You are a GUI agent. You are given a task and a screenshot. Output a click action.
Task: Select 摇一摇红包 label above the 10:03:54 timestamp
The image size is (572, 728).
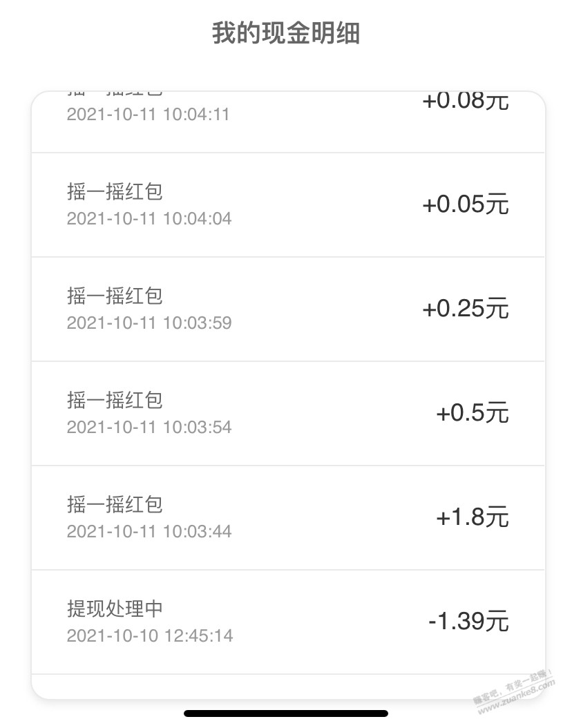[x=115, y=400]
